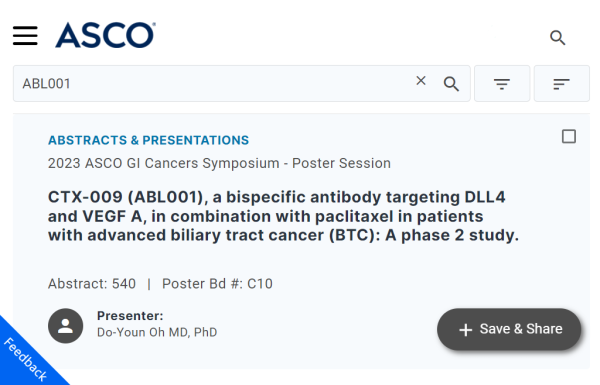
Task: Open the sort options button
Action: (561, 83)
